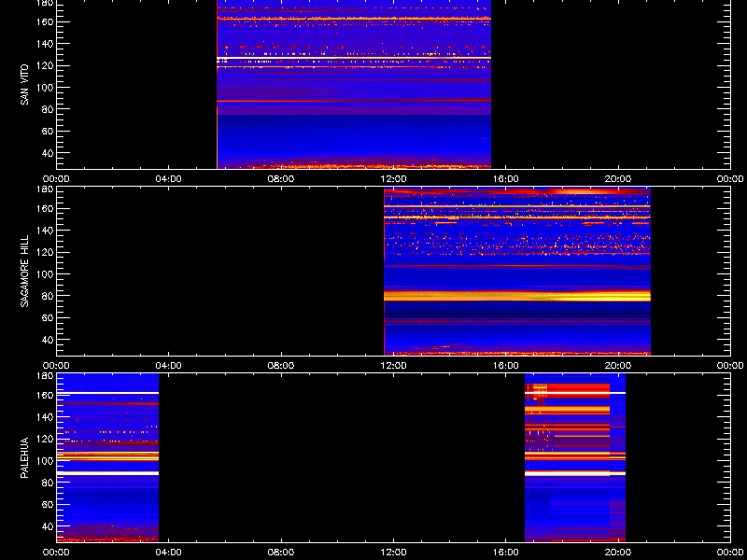Click the 40 frequency label on Sagamore Hill axis
Image resolution: width=747 pixels, height=560 pixels.
point(48,340)
